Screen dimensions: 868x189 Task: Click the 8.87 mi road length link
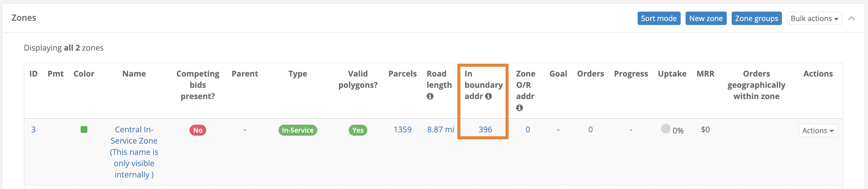click(440, 130)
